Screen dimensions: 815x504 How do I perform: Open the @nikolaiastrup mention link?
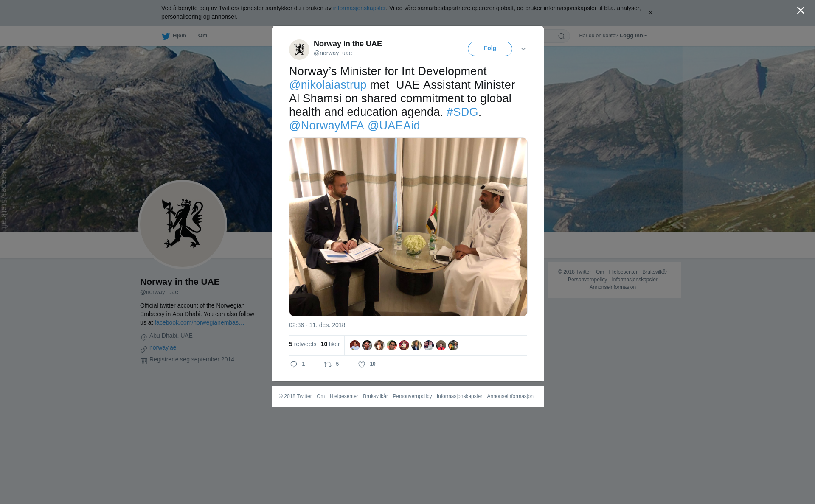tap(328, 85)
